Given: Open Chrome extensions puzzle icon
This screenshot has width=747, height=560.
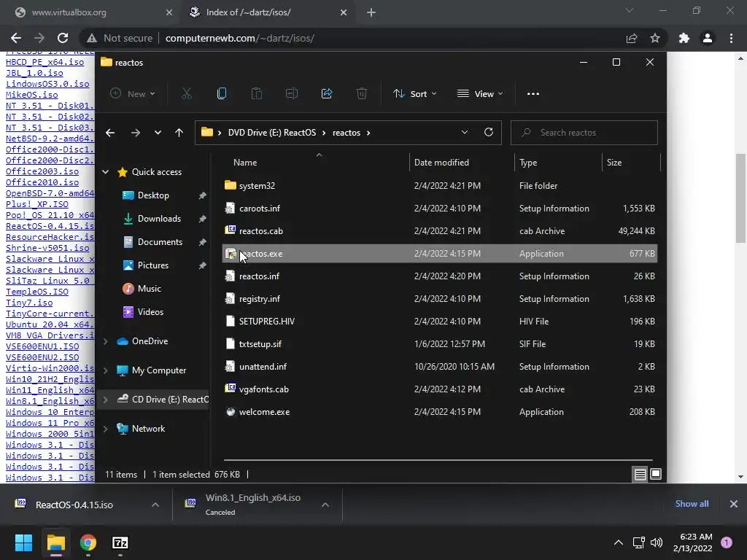Looking at the screenshot, I should pyautogui.click(x=684, y=38).
